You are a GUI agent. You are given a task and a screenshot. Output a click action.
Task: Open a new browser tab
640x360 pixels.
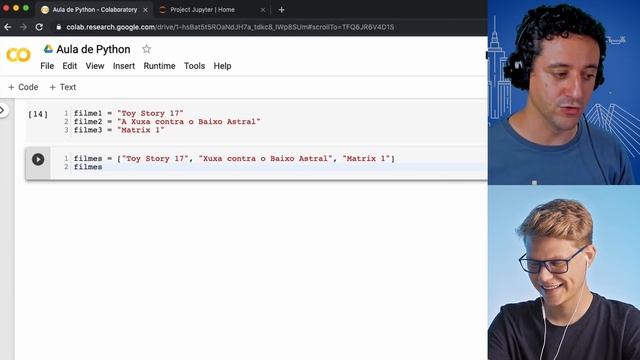pos(281,10)
